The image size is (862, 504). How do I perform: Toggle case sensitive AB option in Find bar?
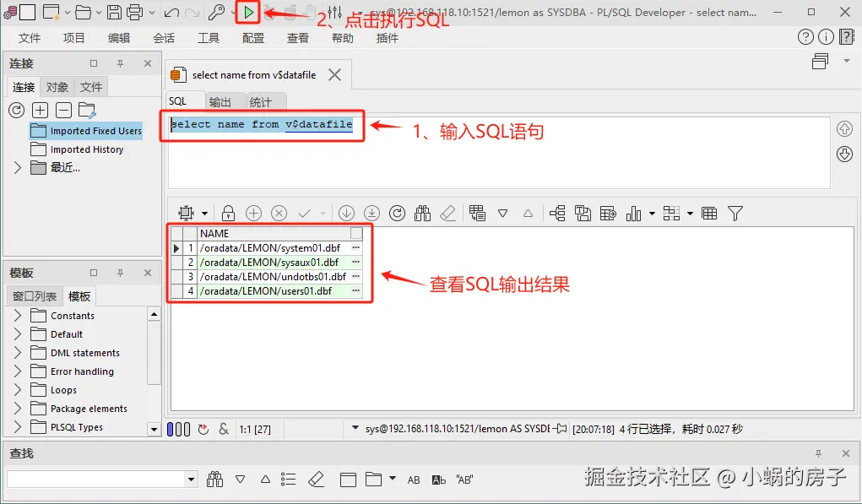pos(414,480)
